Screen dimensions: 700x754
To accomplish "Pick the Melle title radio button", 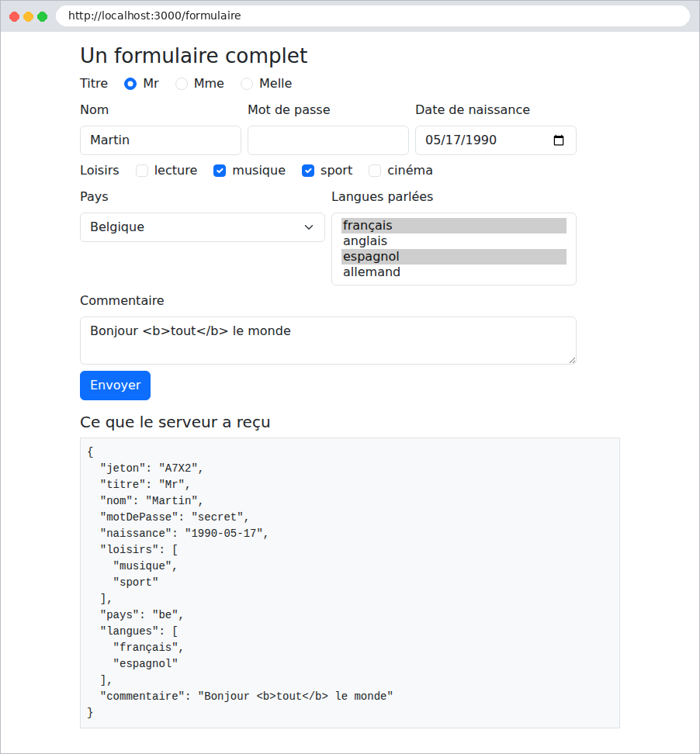I will [x=247, y=84].
